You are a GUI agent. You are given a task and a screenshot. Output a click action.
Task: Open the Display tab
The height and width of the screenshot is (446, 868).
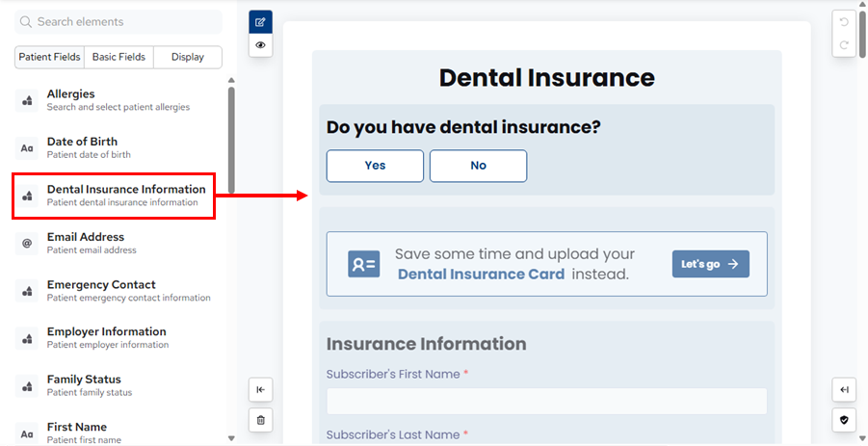point(188,57)
